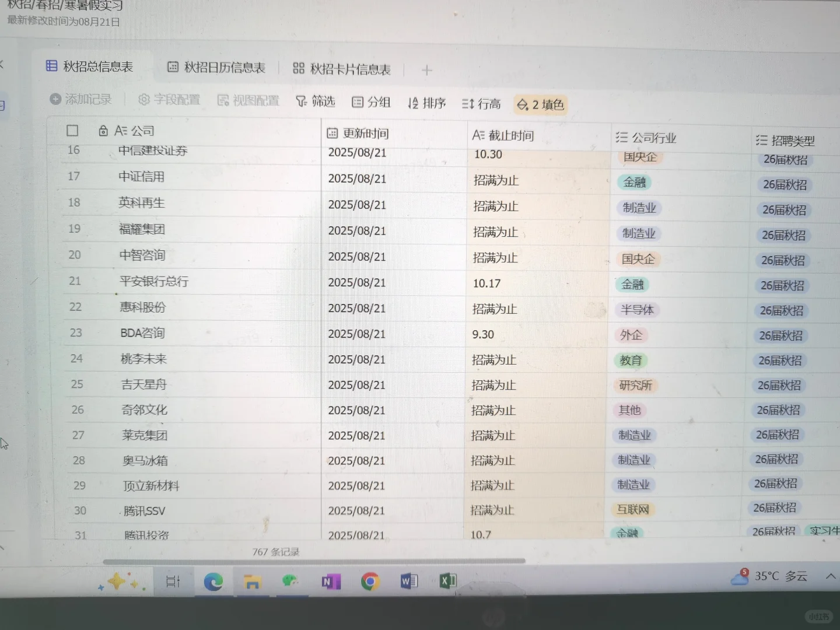Select company cell 奇邻文化
This screenshot has width=840, height=630.
(x=145, y=410)
